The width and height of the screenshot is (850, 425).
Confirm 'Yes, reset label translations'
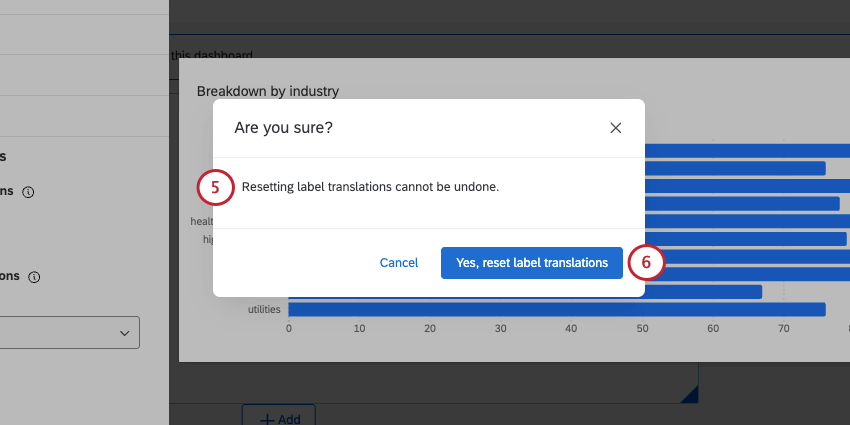[531, 263]
